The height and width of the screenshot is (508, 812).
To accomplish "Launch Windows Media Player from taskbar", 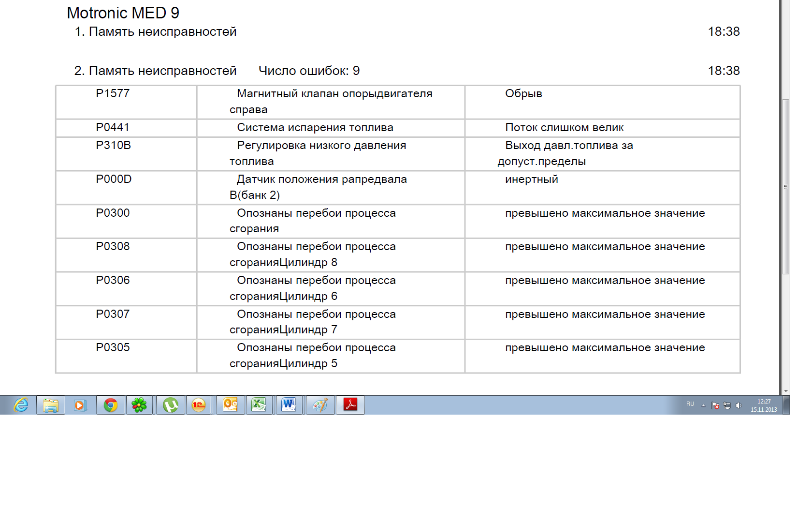I will 80,405.
